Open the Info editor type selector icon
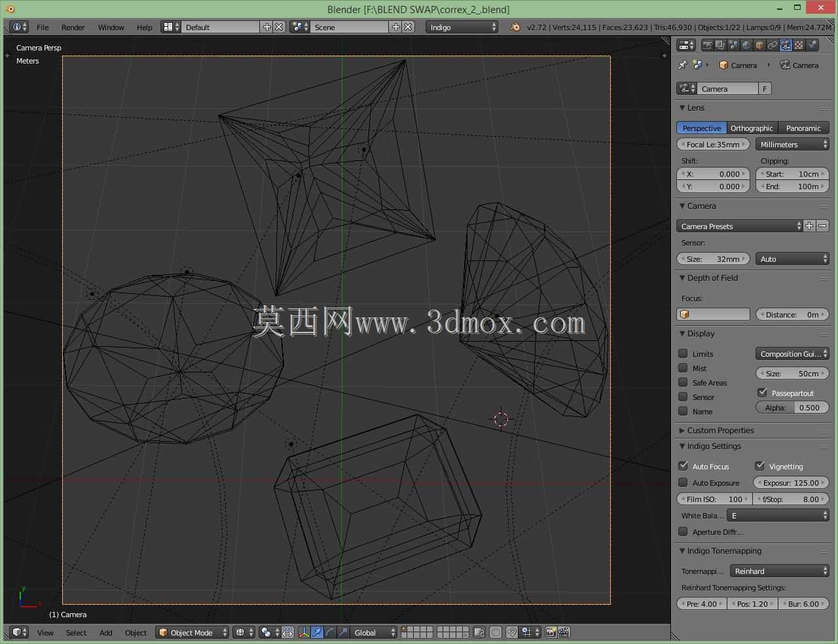The image size is (838, 644). click(x=20, y=27)
